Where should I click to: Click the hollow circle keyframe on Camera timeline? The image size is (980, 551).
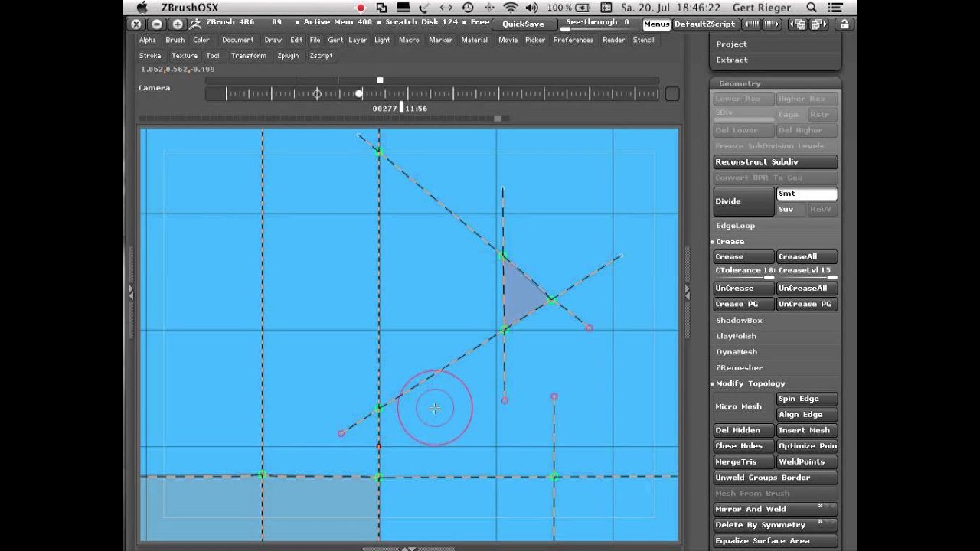(318, 94)
